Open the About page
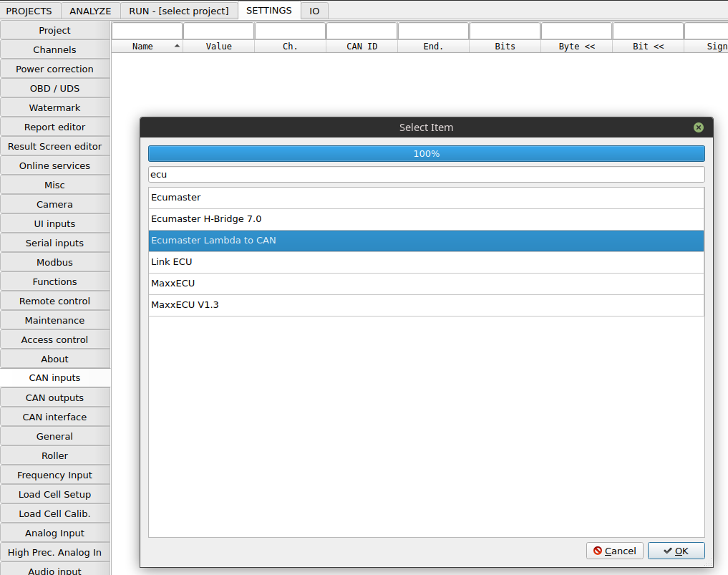728x575 pixels. tap(55, 359)
